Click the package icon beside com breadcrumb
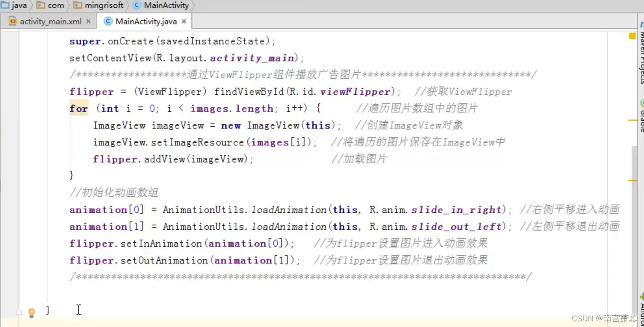 tap(41, 5)
